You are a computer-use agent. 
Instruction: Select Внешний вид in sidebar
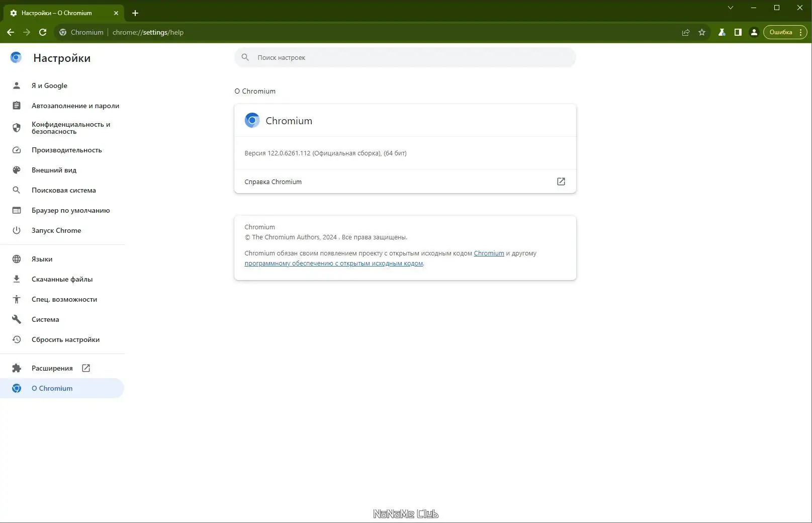click(62, 170)
